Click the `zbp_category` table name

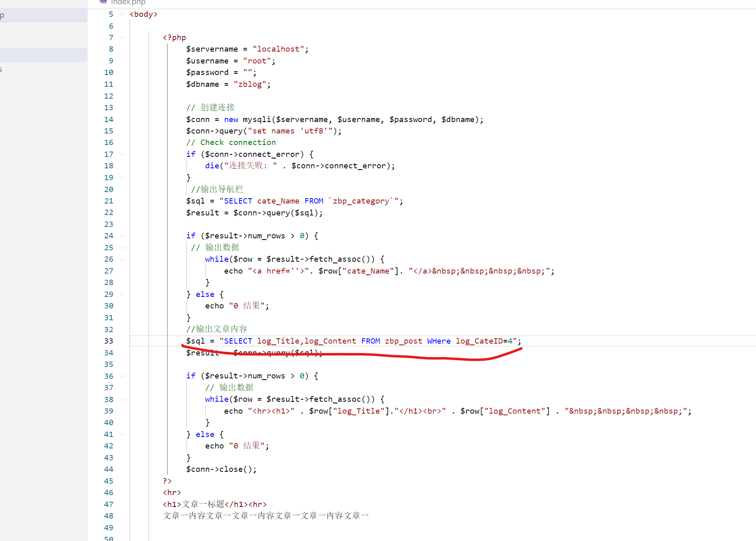(361, 201)
